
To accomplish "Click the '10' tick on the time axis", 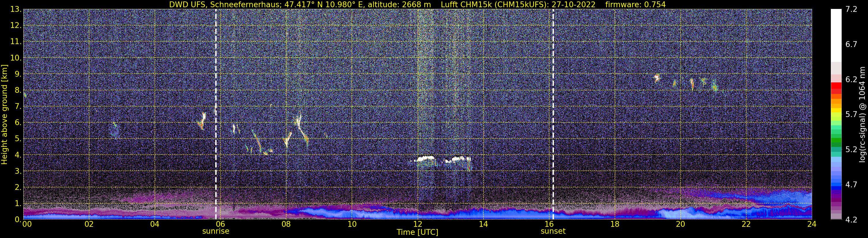I will point(352,224).
